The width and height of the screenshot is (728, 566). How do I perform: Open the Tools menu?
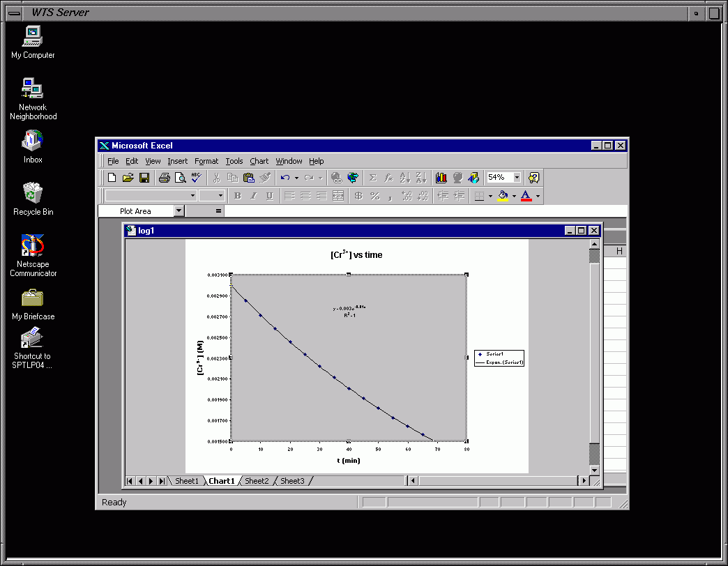pos(234,161)
